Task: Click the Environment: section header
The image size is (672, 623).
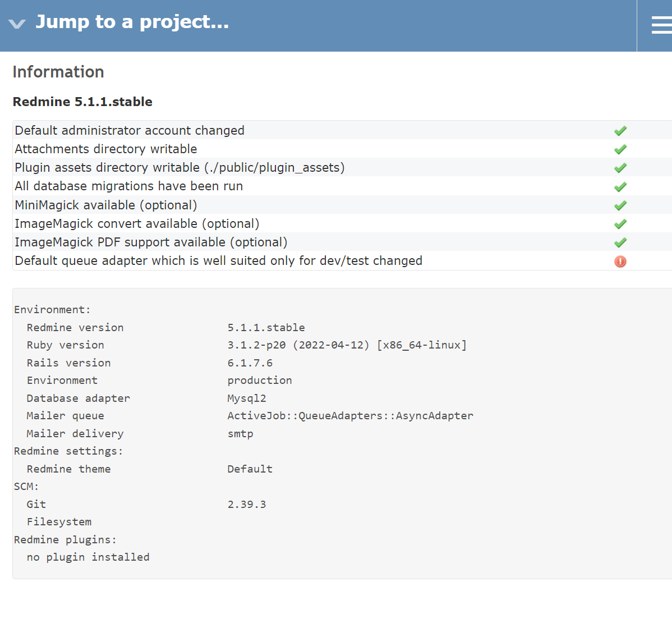Action: click(52, 310)
